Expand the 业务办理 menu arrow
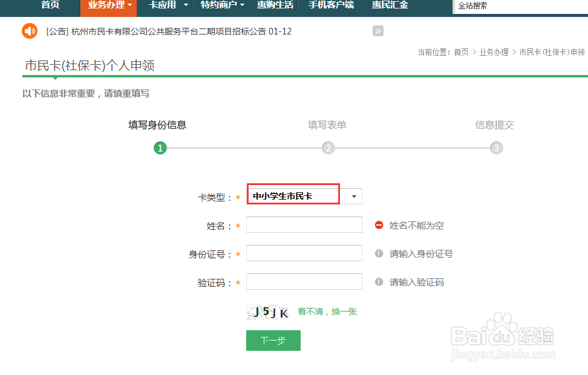Viewport: 588px width, 375px height. click(x=129, y=5)
